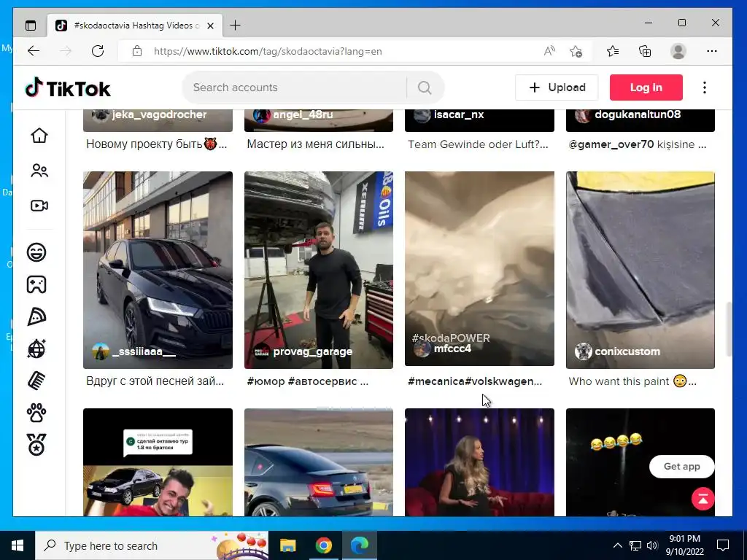
Task: Open the provag_garage video thumbnail
Action: (319, 270)
